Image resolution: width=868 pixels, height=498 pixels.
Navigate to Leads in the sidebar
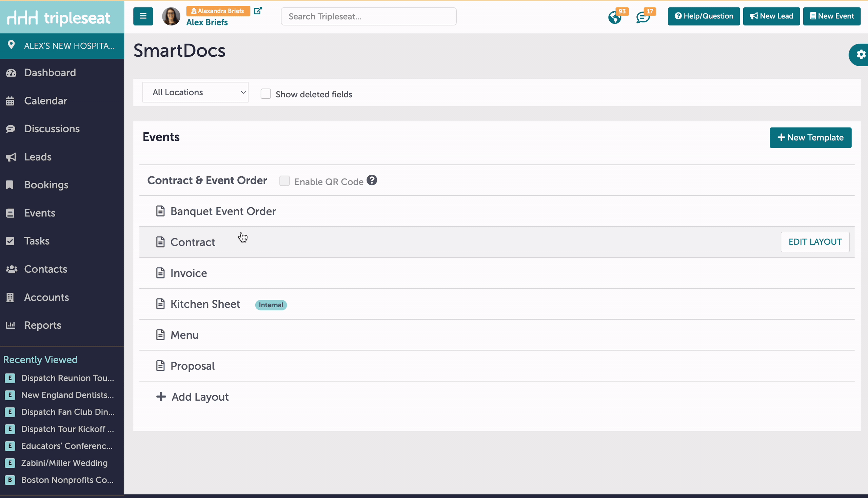38,157
